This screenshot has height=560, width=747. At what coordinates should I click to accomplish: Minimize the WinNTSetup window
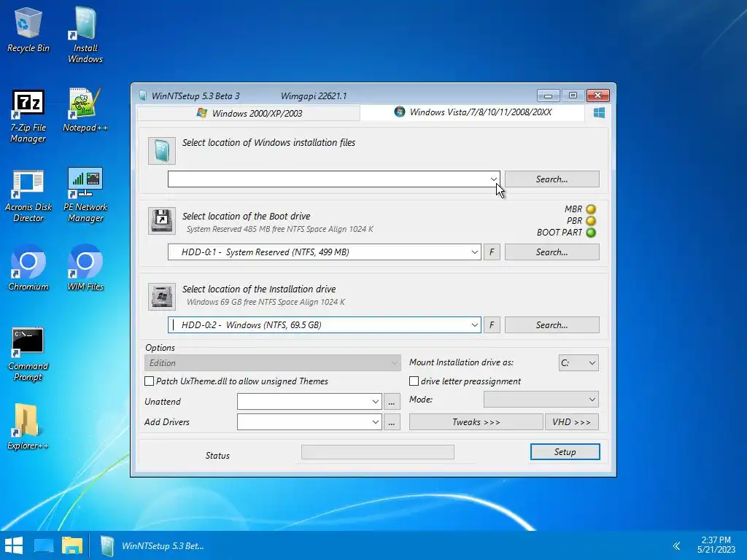(549, 96)
